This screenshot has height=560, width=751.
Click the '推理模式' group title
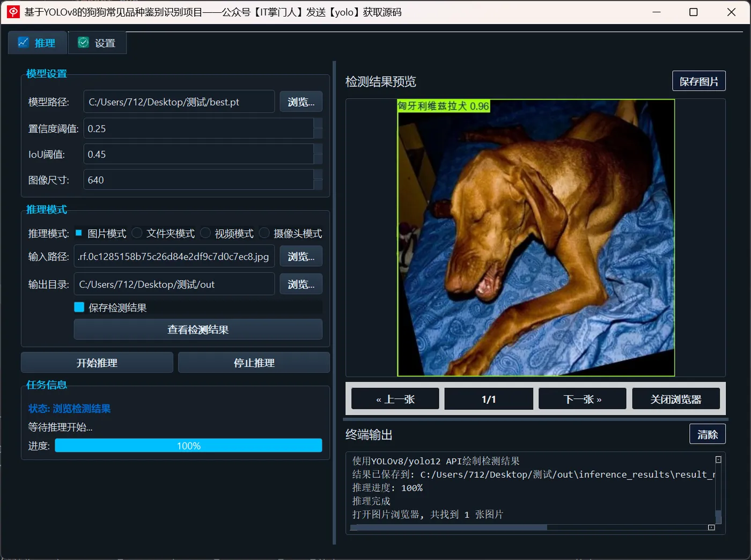point(47,210)
